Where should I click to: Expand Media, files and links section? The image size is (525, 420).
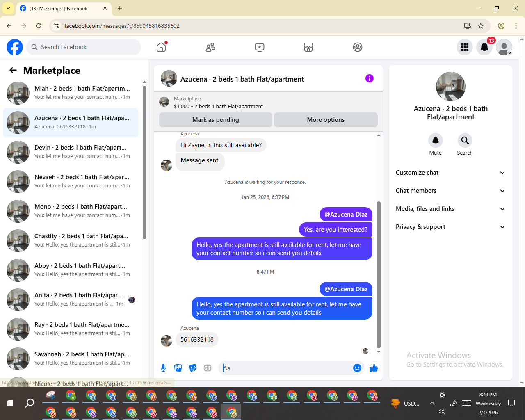(450, 209)
